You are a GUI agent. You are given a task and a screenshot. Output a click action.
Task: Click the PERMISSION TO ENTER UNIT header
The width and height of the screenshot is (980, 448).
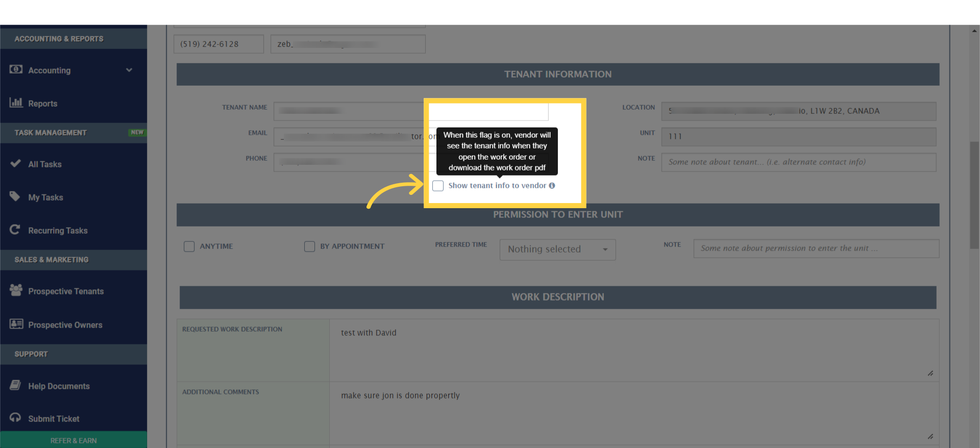click(x=558, y=215)
